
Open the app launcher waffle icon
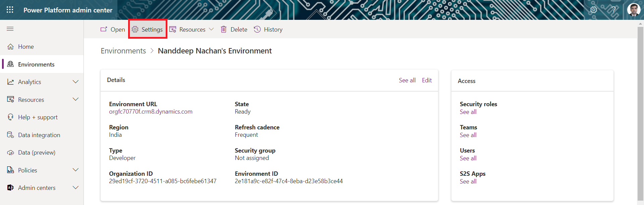[10, 10]
